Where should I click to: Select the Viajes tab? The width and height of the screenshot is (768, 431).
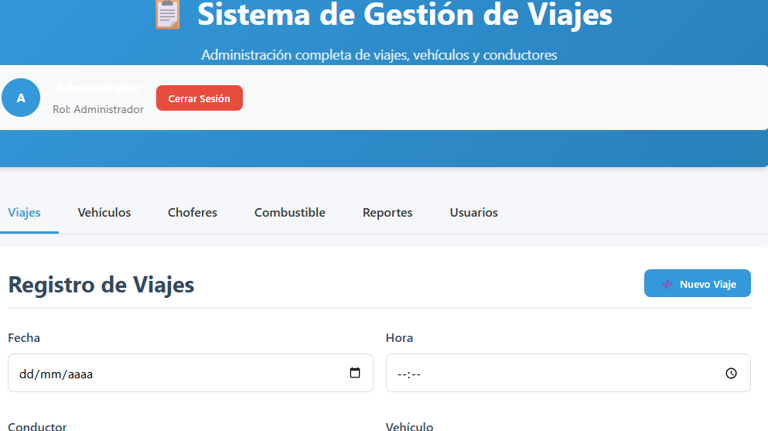coord(24,213)
